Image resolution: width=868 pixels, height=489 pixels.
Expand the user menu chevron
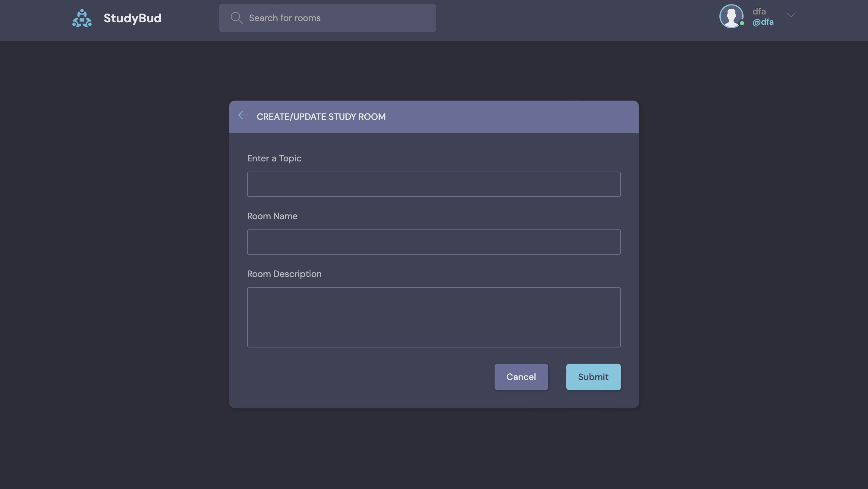[791, 15]
